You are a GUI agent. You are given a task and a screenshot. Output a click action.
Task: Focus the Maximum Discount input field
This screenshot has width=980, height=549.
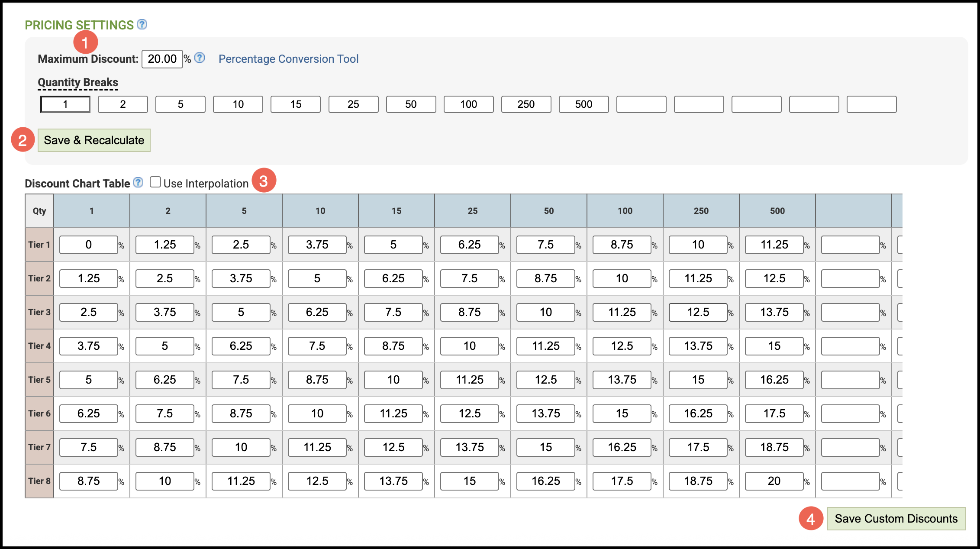162,59
